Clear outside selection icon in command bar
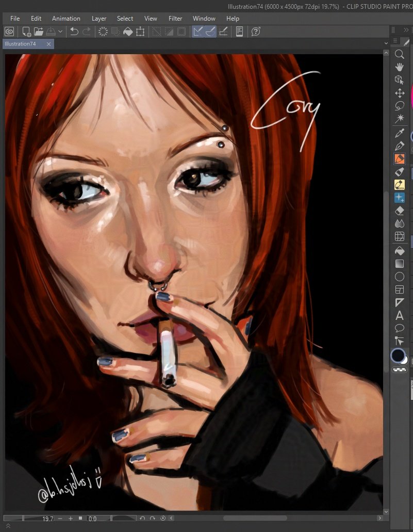 [x=115, y=31]
